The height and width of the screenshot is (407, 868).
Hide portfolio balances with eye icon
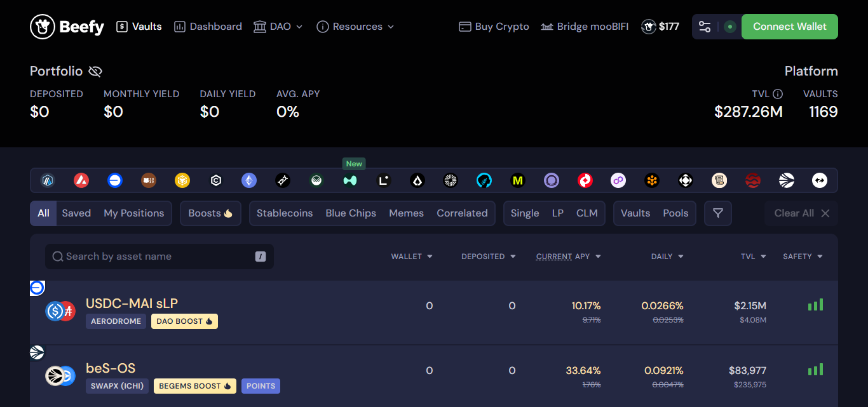click(x=95, y=71)
